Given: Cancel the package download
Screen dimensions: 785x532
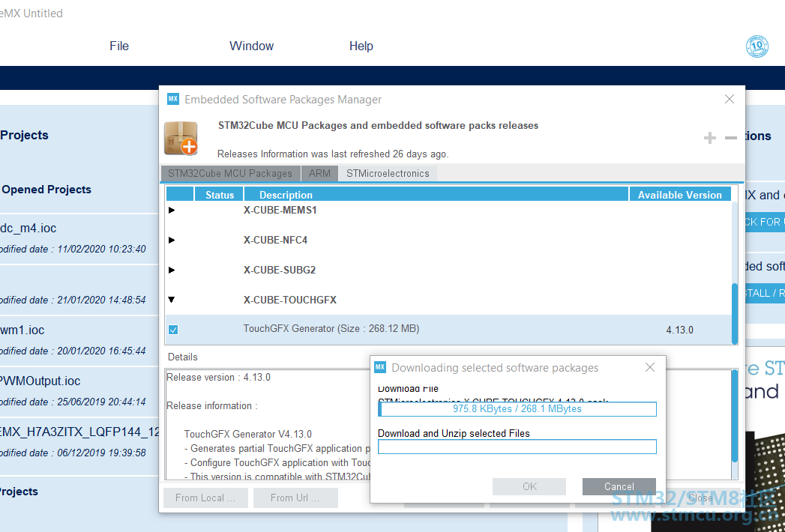Looking at the screenshot, I should [619, 486].
